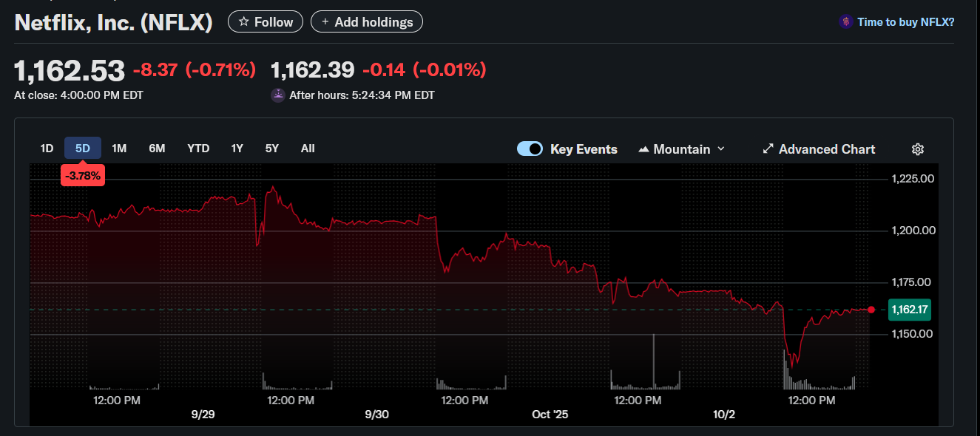Toggle the Key Events switch

coord(530,149)
